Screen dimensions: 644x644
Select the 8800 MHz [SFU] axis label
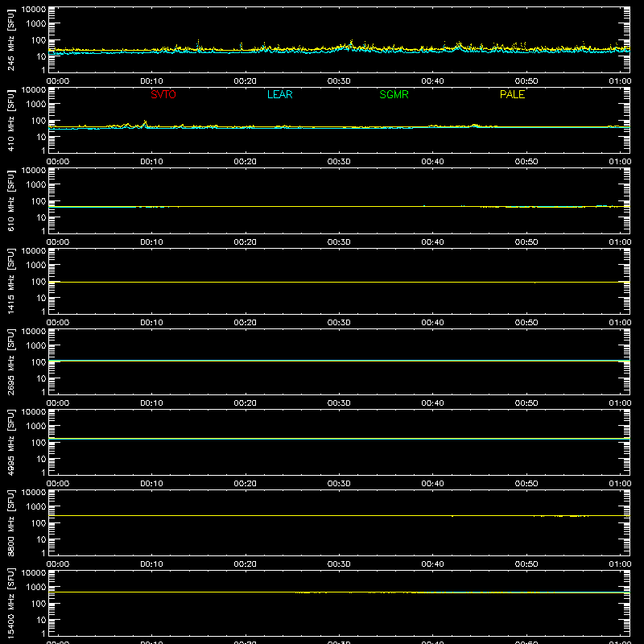tap(10, 522)
